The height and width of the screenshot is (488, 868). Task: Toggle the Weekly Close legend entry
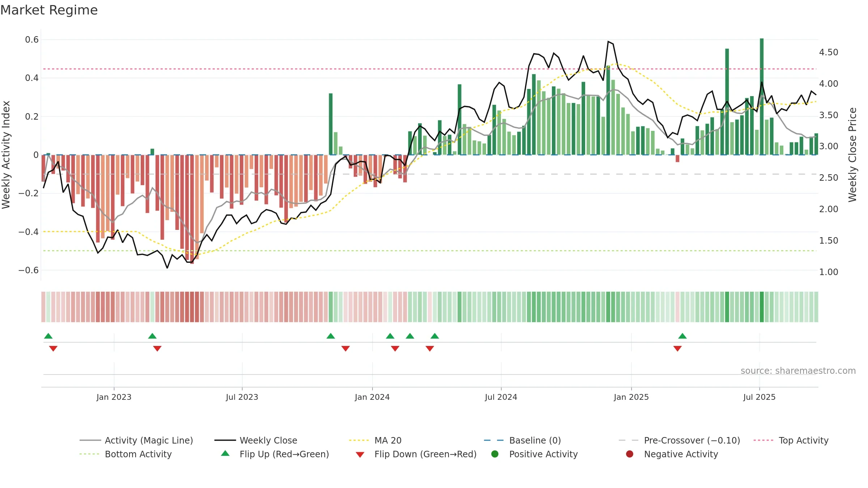click(x=256, y=440)
